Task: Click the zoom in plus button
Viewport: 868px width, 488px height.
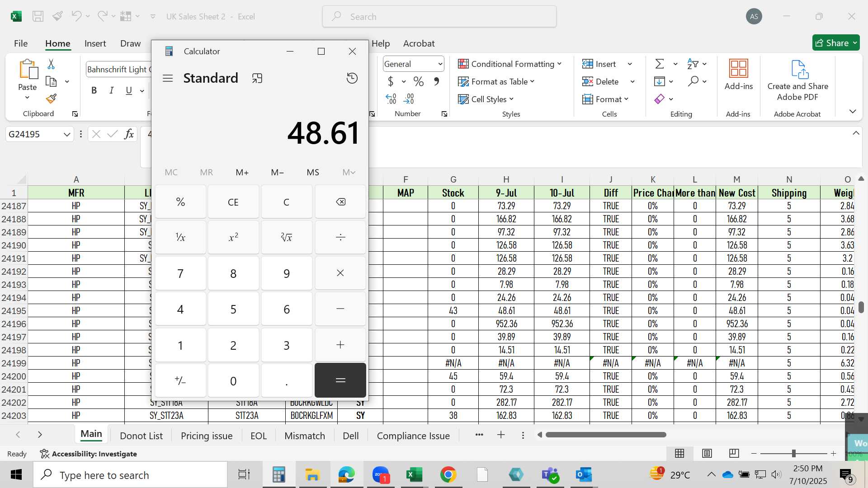Action: coord(834,453)
